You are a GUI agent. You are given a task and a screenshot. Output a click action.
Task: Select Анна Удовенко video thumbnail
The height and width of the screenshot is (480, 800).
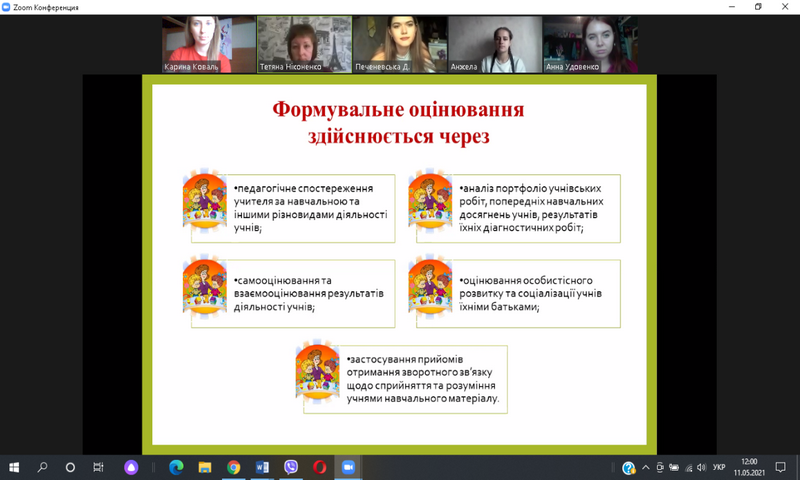591,44
